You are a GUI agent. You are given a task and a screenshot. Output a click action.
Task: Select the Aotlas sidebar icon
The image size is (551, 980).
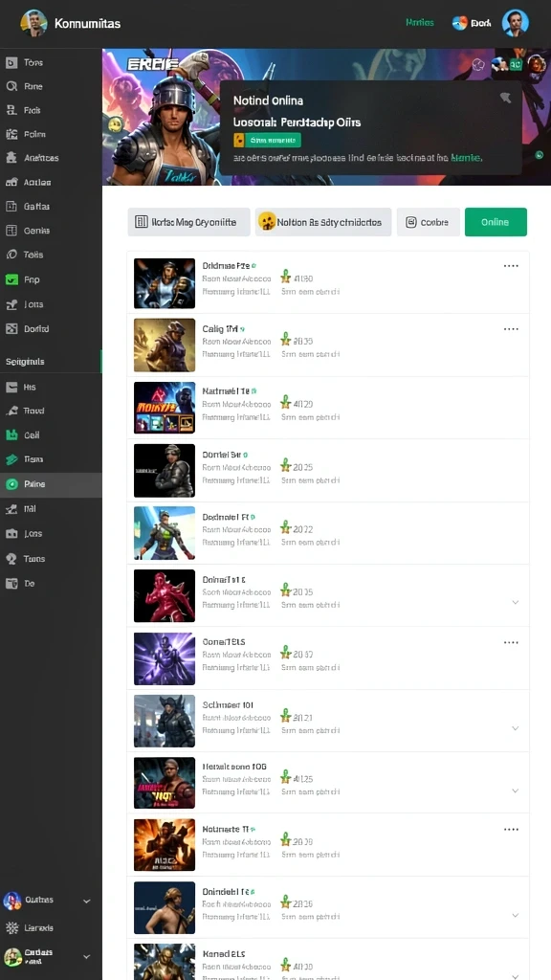click(x=11, y=183)
